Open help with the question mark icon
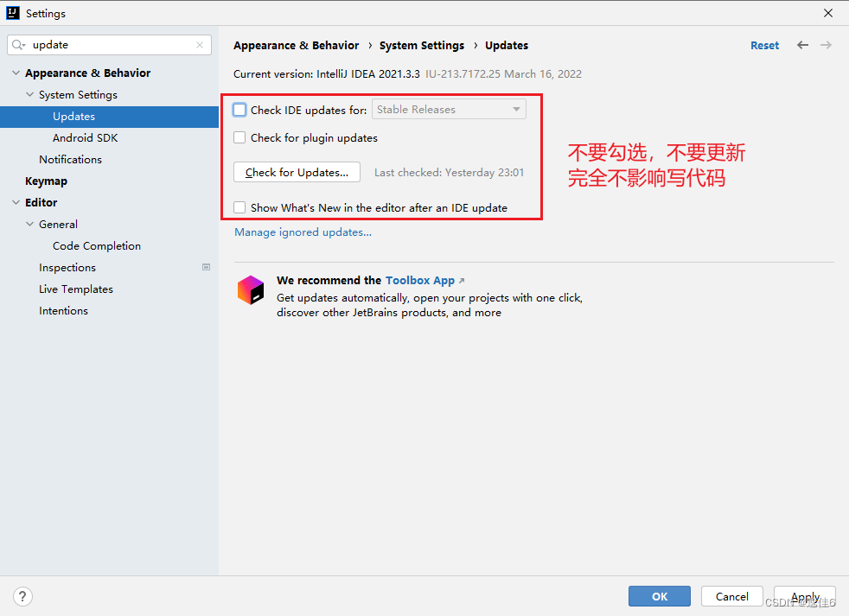This screenshot has width=849, height=616. [22, 596]
